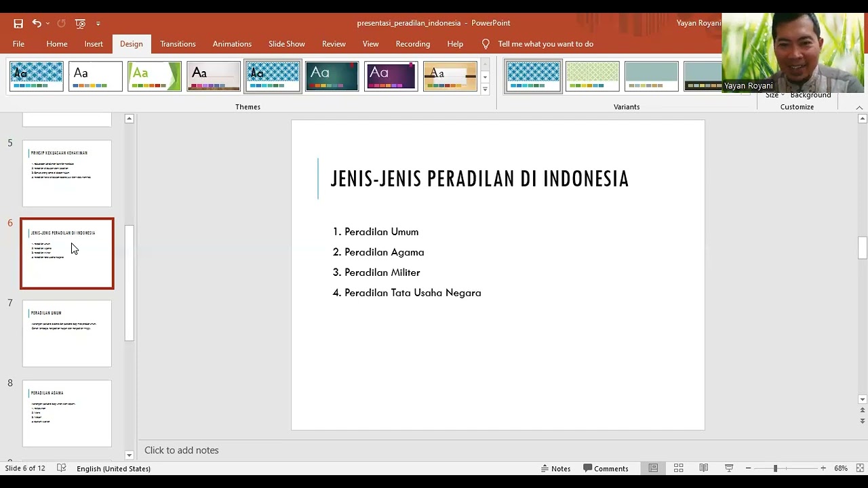Click the zoom out minus button
Viewport: 868px width, 488px height.
click(x=748, y=468)
